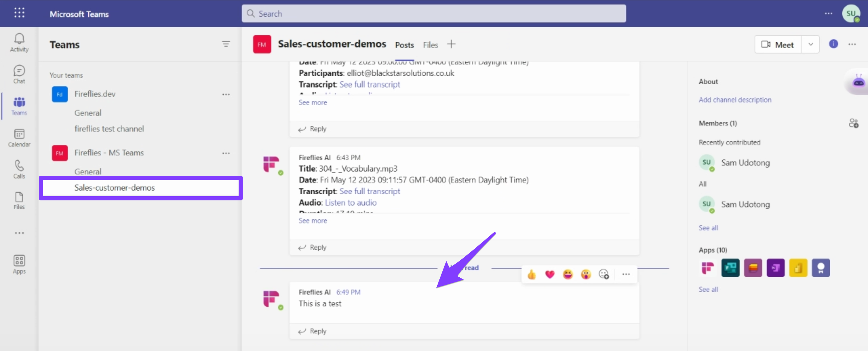Image resolution: width=868 pixels, height=351 pixels.
Task: Open Calendar in the left rail
Action: [19, 138]
